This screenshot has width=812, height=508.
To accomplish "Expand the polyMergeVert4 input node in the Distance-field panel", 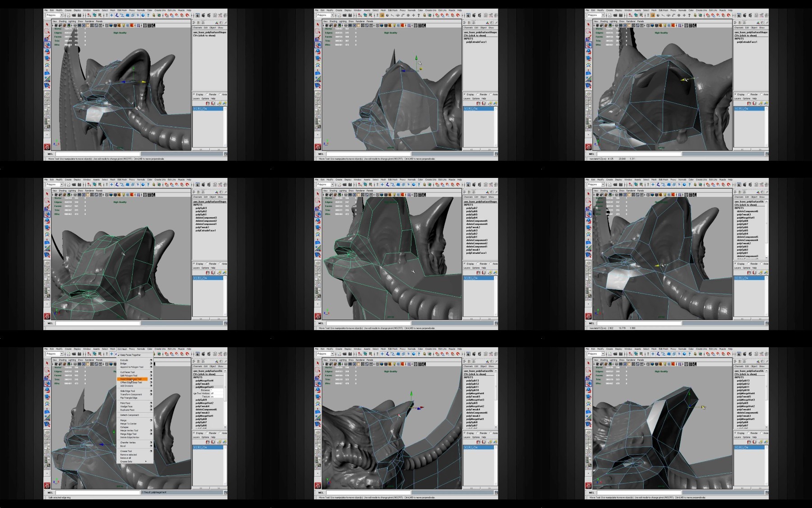I will tap(204, 381).
